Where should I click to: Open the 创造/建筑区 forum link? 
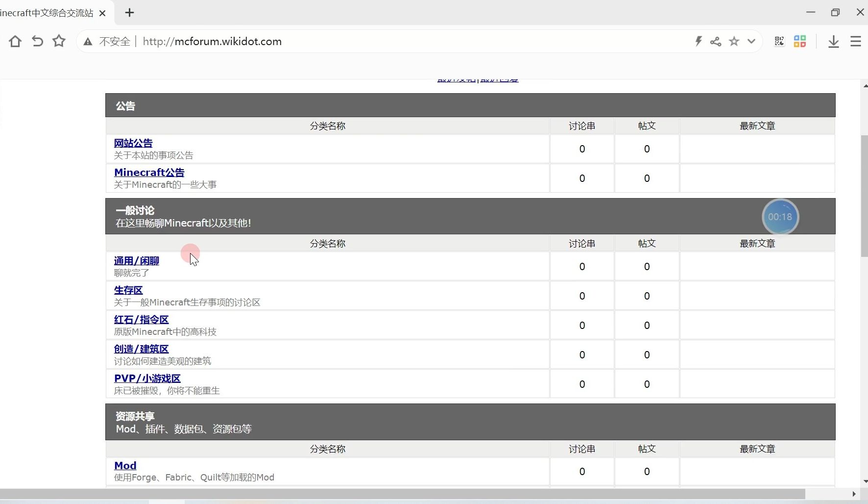[142, 349]
